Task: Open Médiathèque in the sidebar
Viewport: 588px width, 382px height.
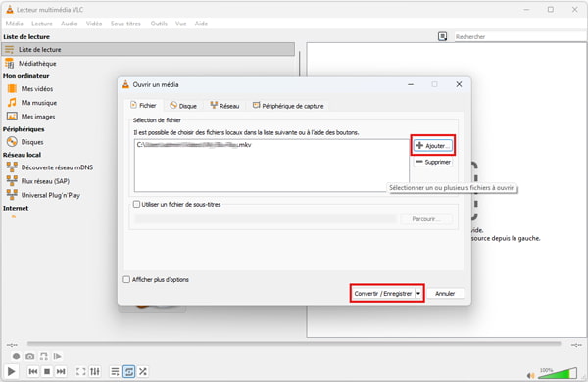Action: click(x=37, y=64)
